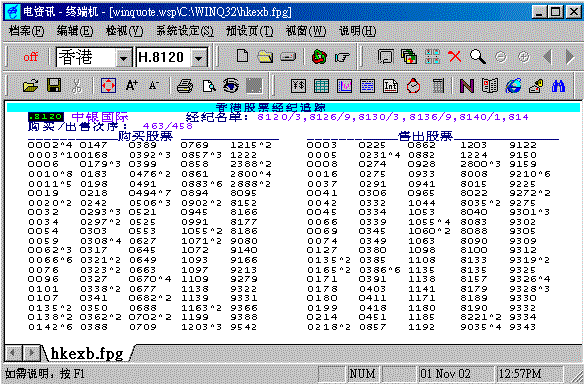Click the red off toggle button
Viewport: 584px width, 384px height.
click(31, 57)
